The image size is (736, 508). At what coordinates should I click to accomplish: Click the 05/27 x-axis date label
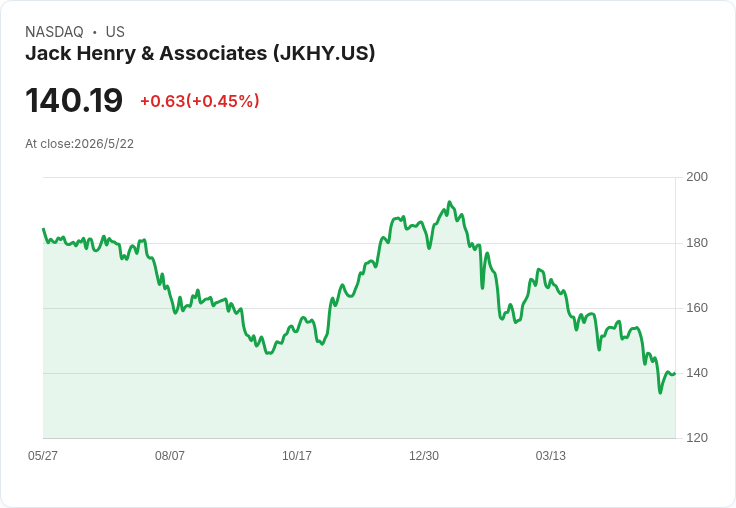pos(43,455)
